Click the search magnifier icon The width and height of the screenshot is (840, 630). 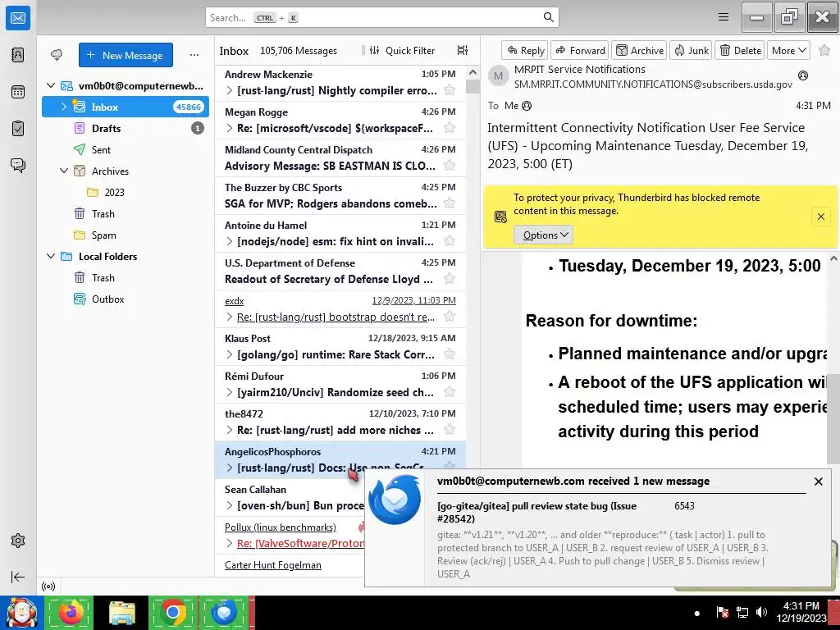pos(548,17)
